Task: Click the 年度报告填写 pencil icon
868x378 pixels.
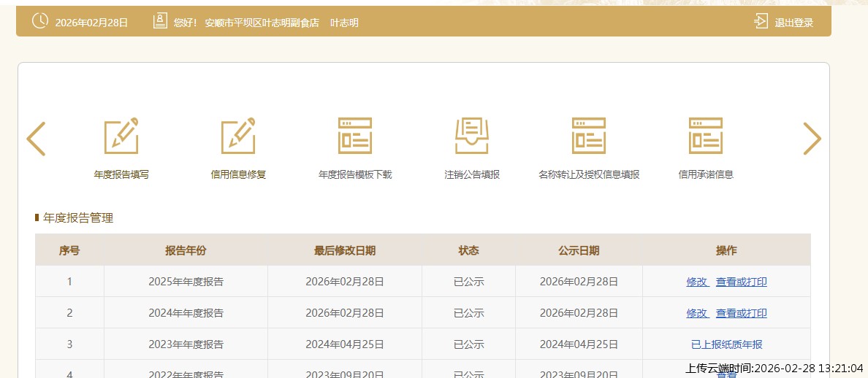Action: click(x=121, y=136)
